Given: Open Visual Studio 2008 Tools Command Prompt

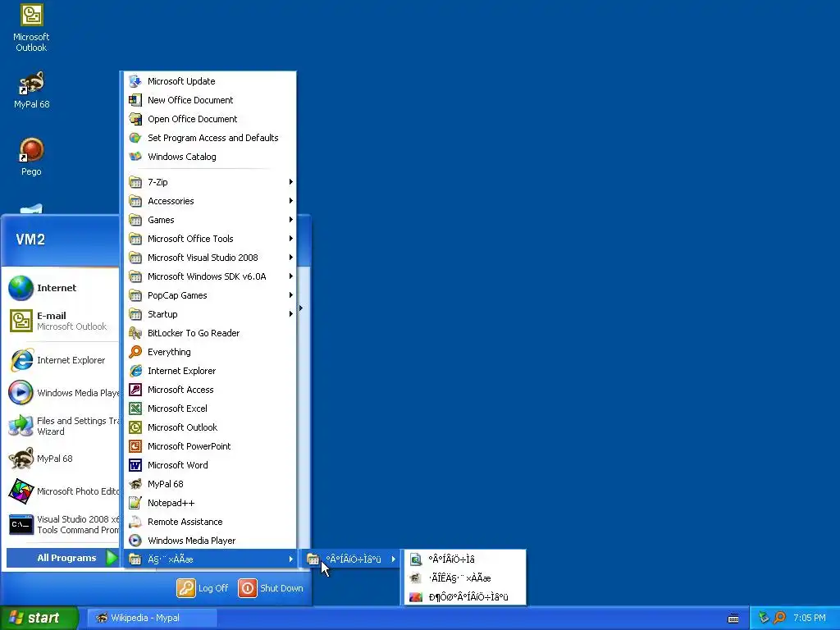Looking at the screenshot, I should click(x=62, y=524).
